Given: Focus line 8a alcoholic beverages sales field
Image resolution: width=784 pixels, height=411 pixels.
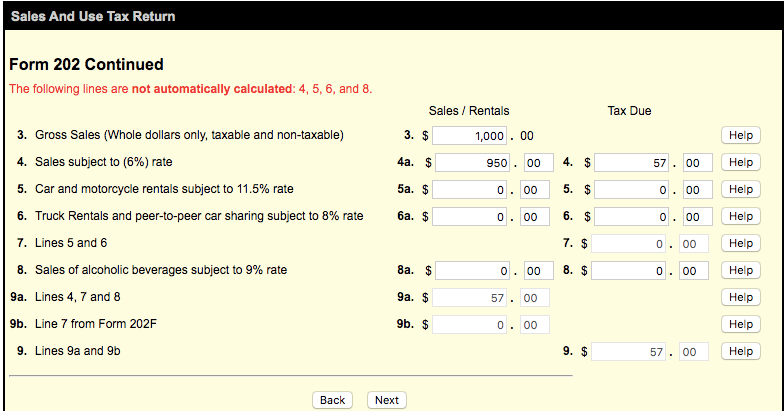Looking at the screenshot, I should 475,270.
